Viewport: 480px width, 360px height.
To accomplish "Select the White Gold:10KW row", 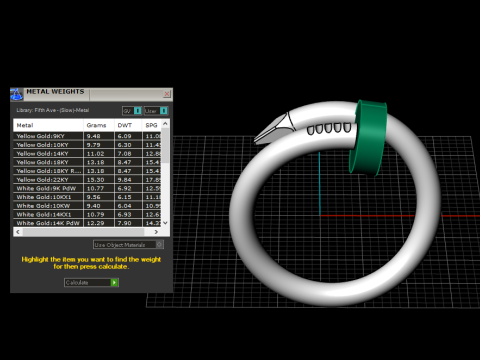I will pos(87,205).
